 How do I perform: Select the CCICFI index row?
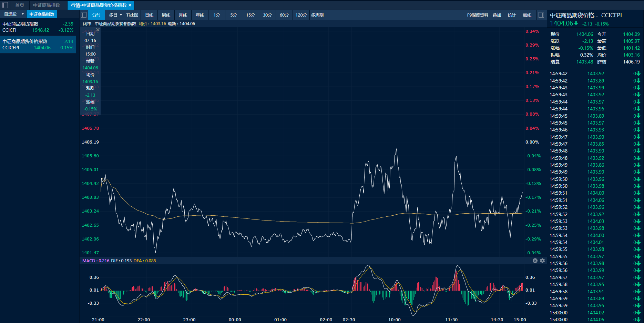[x=38, y=27]
